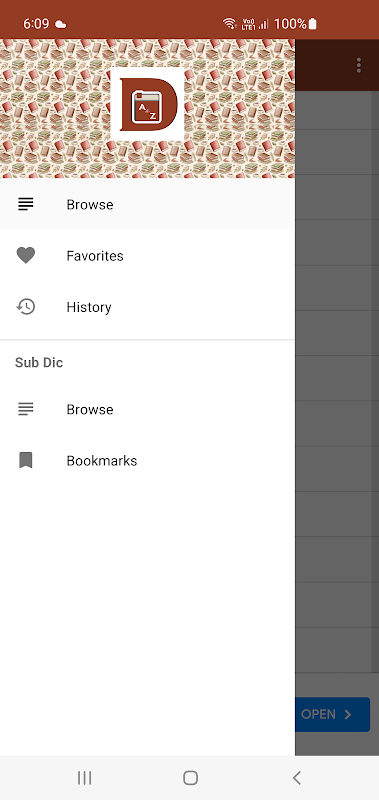The image size is (379, 800).
Task: Tap the patterned book banner header
Action: (147, 109)
